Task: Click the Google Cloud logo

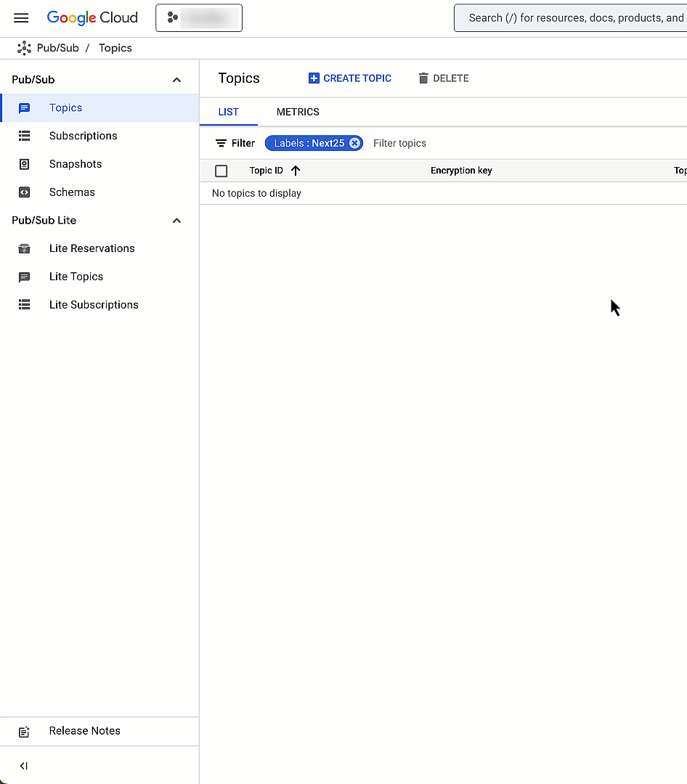Action: [92, 18]
